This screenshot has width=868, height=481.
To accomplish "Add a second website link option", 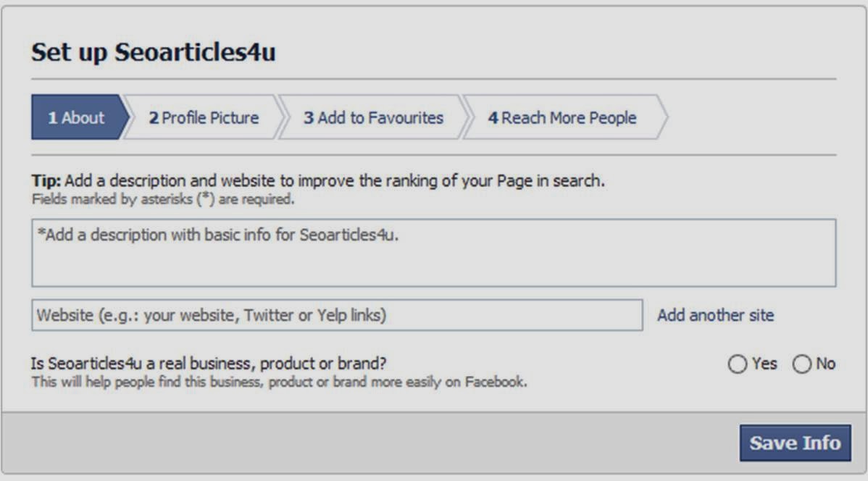I will [715, 315].
